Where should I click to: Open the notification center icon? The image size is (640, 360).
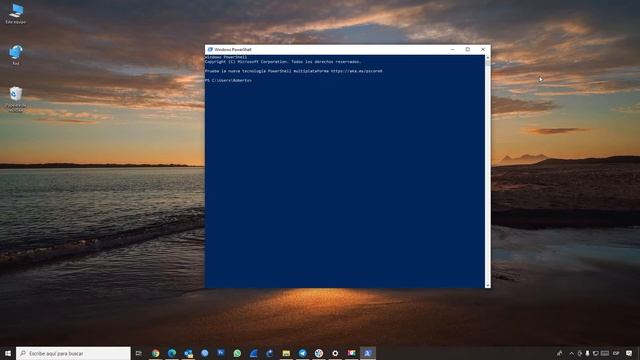629,353
